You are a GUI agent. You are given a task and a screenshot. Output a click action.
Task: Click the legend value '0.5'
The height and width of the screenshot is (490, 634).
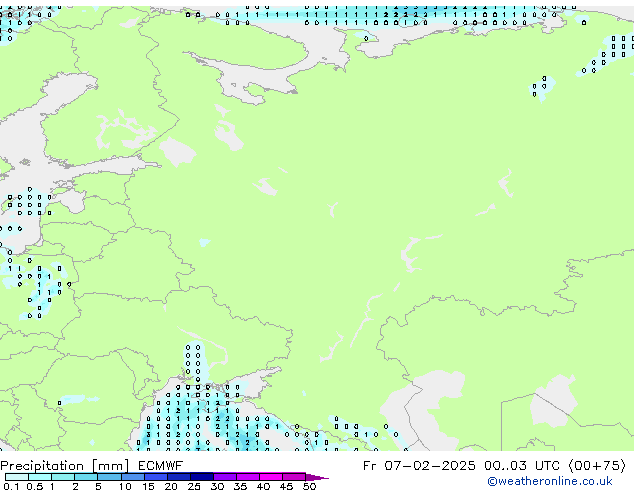tap(34, 486)
